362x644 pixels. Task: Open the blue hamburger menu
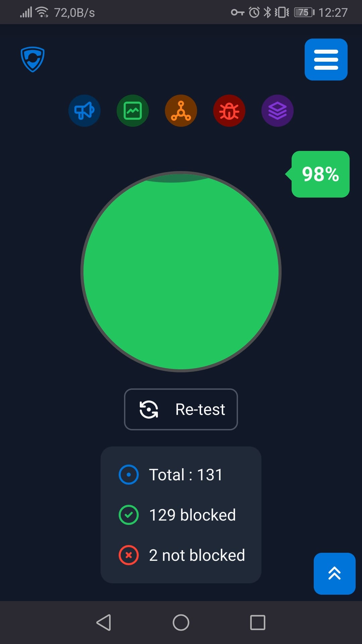pyautogui.click(x=326, y=59)
